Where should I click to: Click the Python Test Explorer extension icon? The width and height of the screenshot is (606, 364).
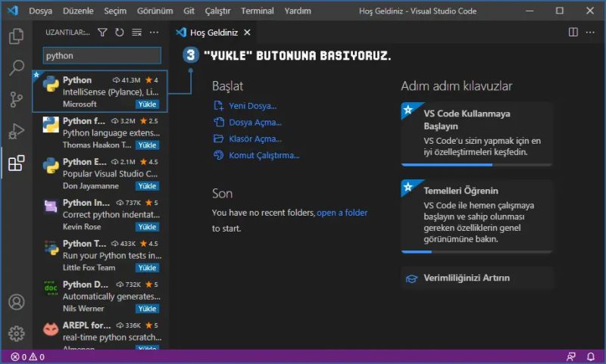[x=51, y=247]
